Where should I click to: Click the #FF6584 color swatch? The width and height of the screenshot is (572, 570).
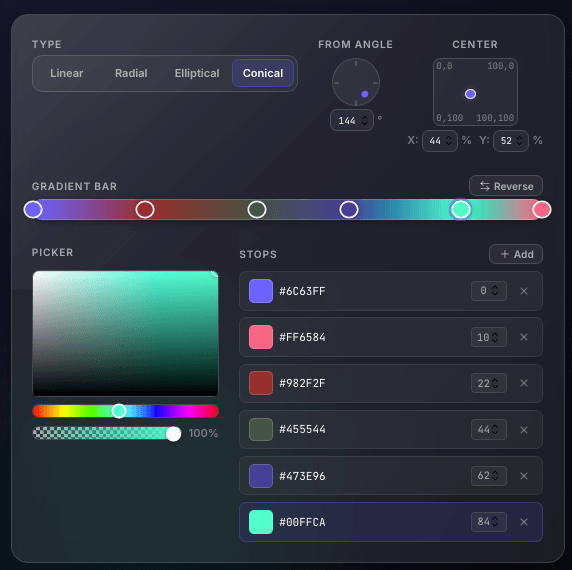click(x=261, y=337)
